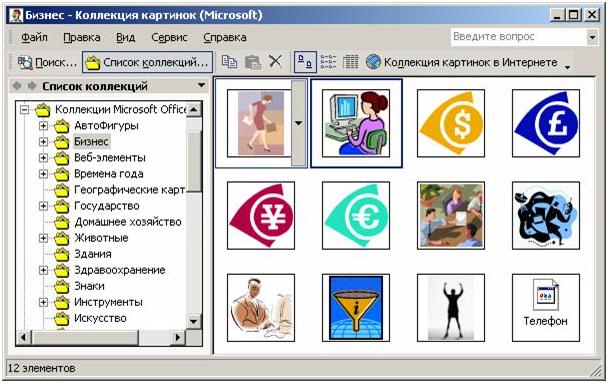
Task: Select the red yen sign clip
Action: coord(261,216)
